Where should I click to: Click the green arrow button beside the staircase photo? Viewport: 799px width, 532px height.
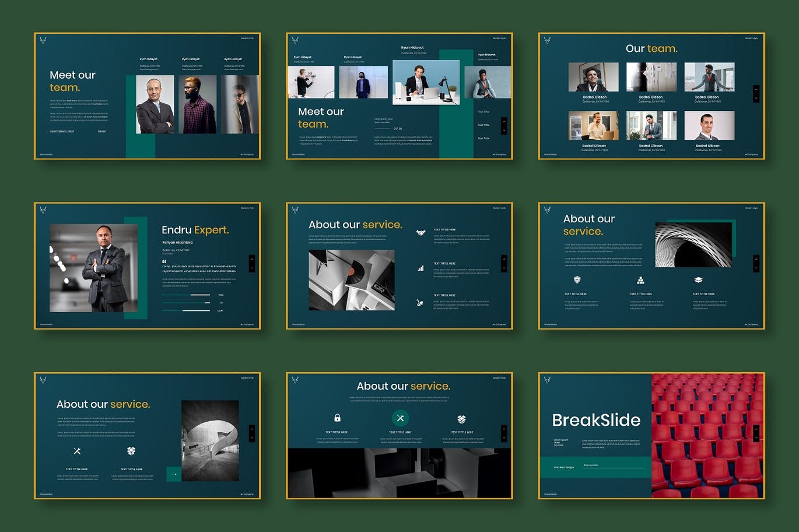[174, 474]
